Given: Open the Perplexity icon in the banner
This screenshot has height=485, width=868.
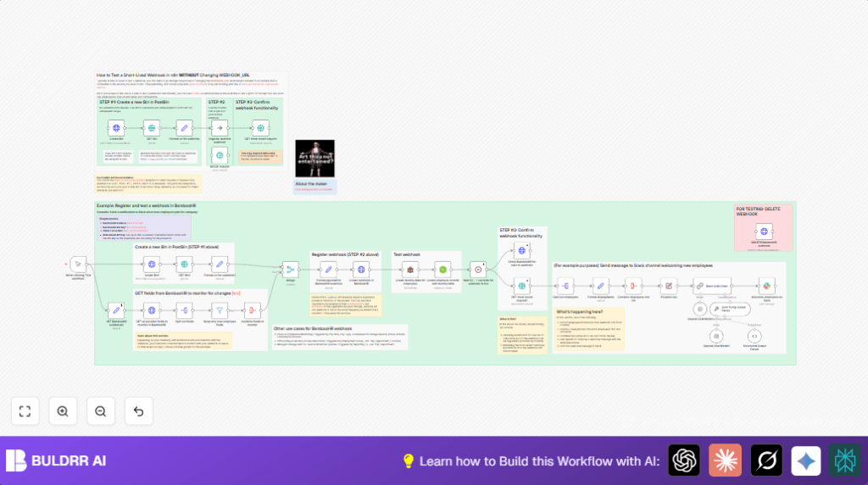Looking at the screenshot, I should click(845, 460).
